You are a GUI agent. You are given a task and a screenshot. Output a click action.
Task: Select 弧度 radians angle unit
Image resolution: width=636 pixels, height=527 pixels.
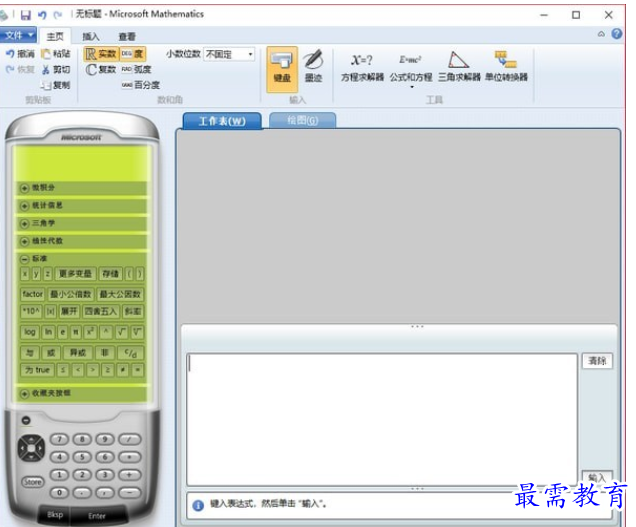click(x=137, y=69)
